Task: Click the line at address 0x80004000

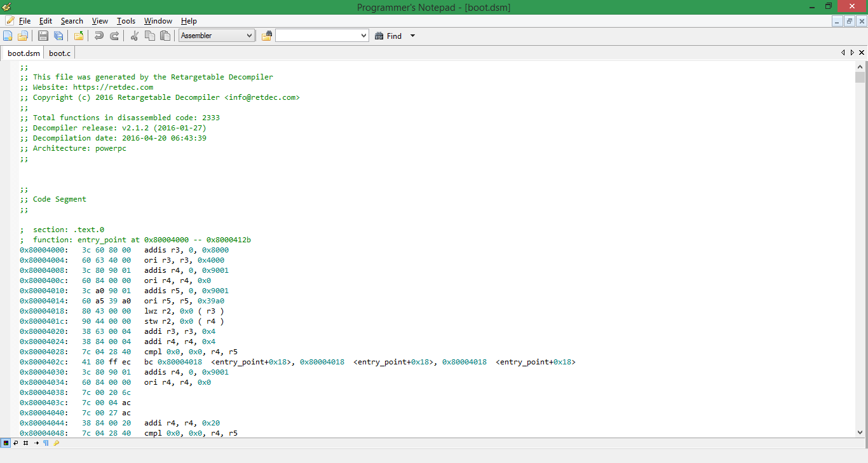Action: (x=124, y=250)
